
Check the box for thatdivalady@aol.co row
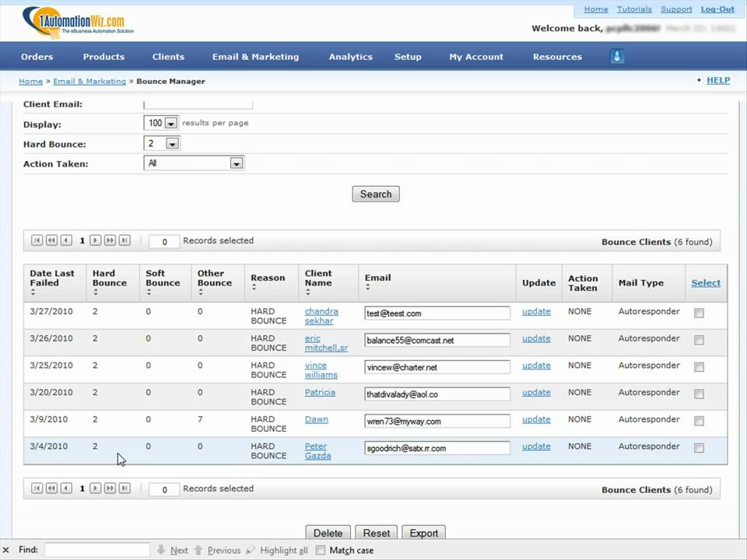699,394
